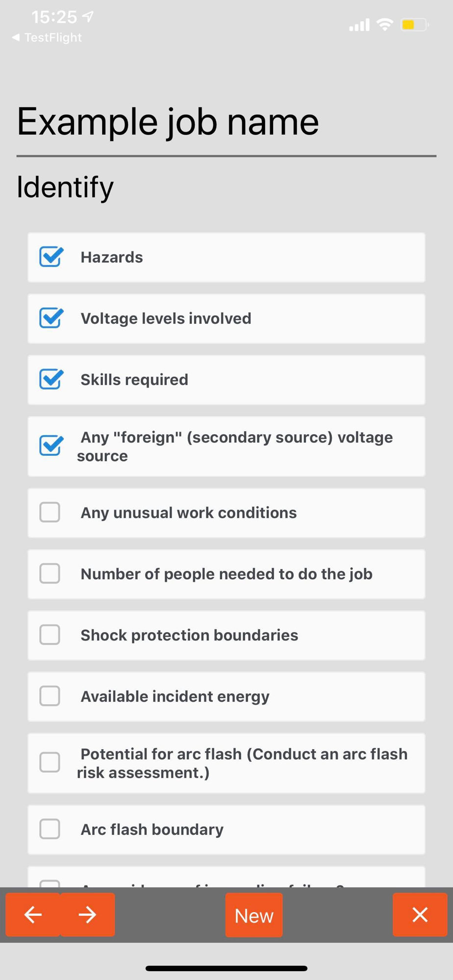Check Available incident energy
Viewport: 453px width, 980px height.
(x=50, y=696)
